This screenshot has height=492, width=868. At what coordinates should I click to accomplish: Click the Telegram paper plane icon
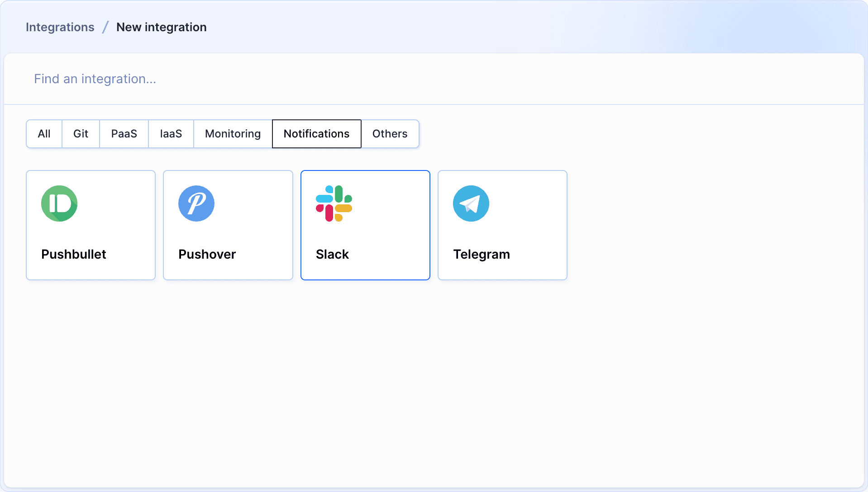click(471, 203)
